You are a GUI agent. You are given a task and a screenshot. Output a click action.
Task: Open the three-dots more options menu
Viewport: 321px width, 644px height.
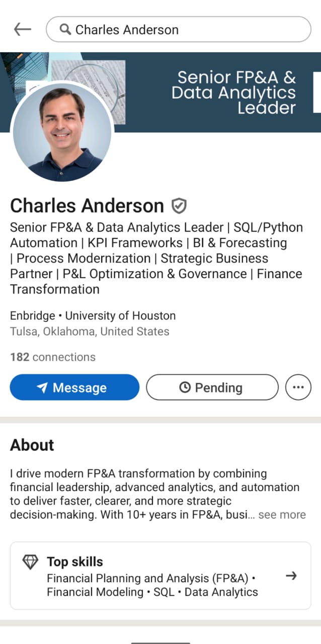click(298, 387)
